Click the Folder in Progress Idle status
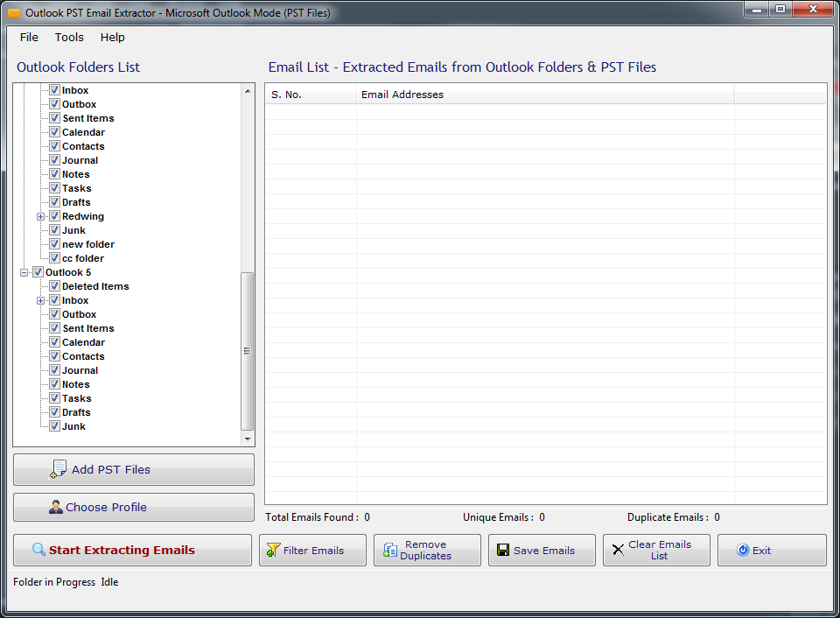The height and width of the screenshot is (618, 840). [66, 582]
